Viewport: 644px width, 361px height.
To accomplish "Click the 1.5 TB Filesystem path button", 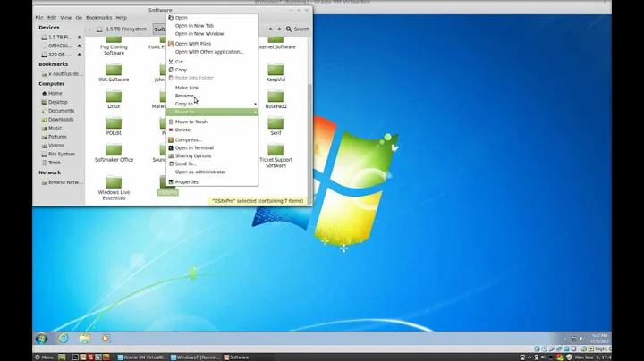I will click(122, 29).
